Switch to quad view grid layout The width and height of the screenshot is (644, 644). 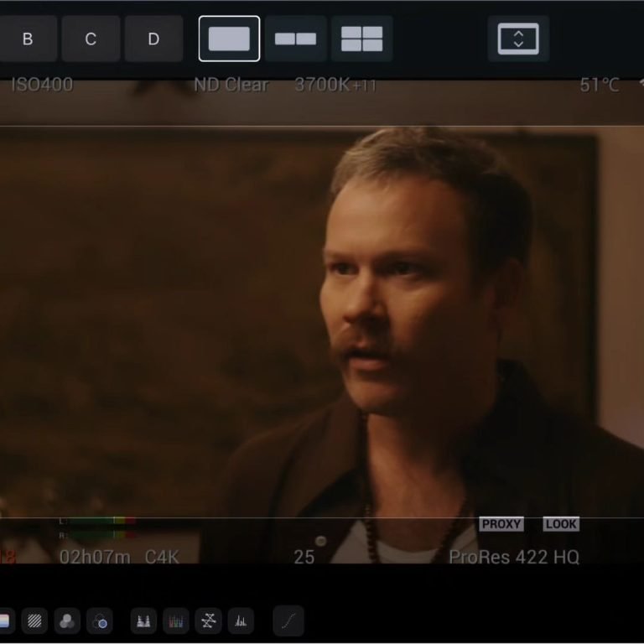point(361,39)
